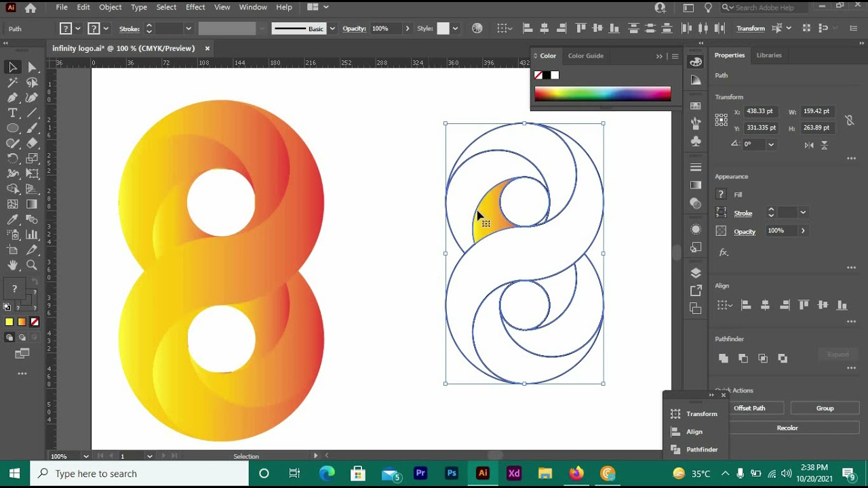This screenshot has width=868, height=488.
Task: Open Stroke weight dropdown in control bar
Action: tap(189, 28)
